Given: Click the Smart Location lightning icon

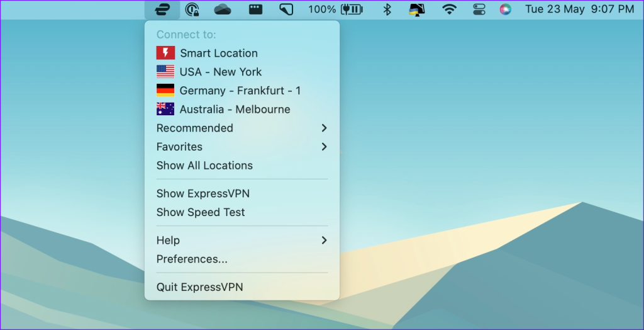Looking at the screenshot, I should (x=165, y=53).
